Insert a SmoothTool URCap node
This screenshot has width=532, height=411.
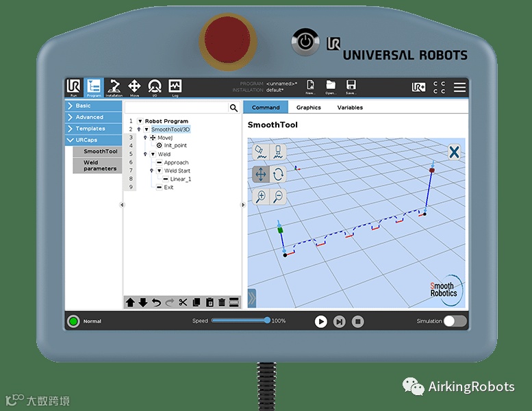pos(98,151)
